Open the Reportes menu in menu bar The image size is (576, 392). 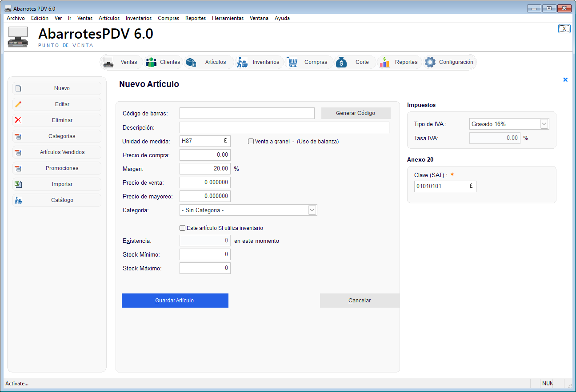[196, 18]
